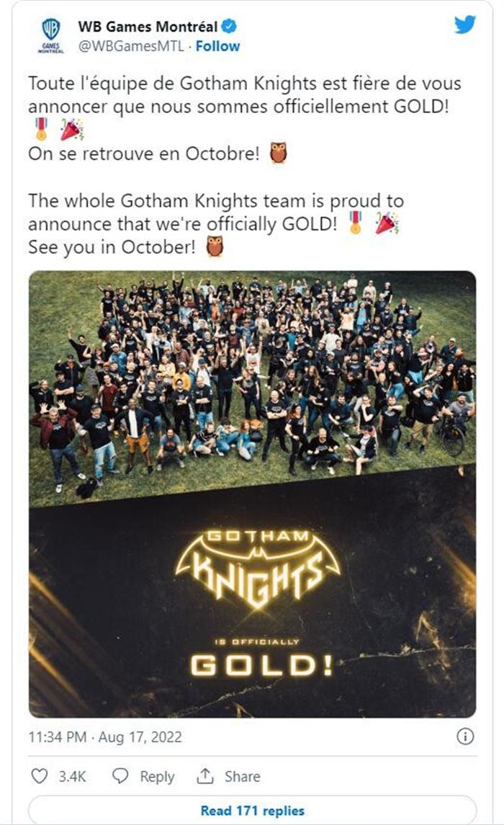Click the English tweet text paragraph
This screenshot has height=825, width=504.
coord(216,223)
